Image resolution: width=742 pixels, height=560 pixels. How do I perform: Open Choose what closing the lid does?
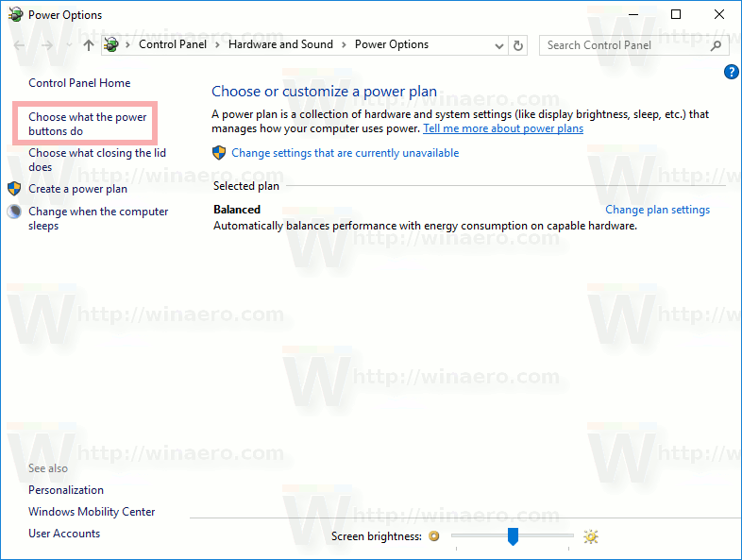97,160
